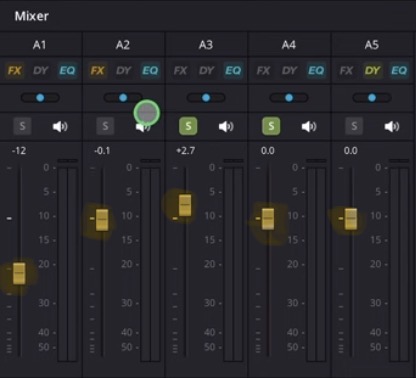
Task: Click the 0.0 level value on A4
Action: click(268, 151)
